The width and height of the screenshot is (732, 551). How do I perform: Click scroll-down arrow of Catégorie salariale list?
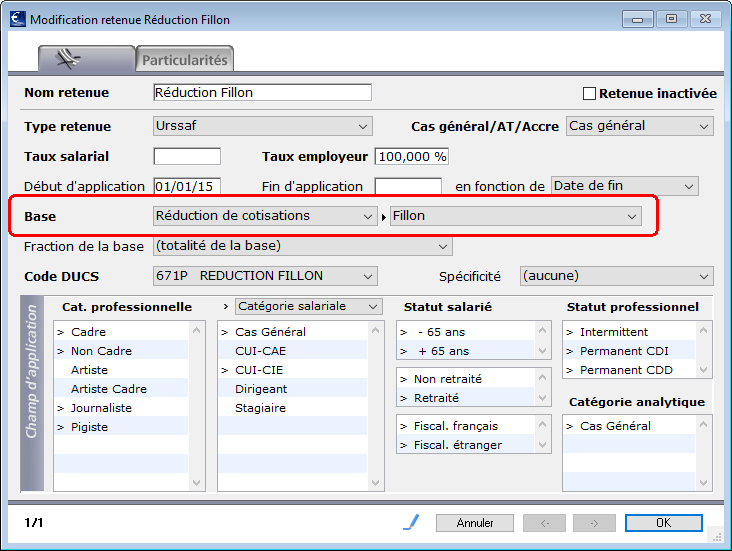375,483
